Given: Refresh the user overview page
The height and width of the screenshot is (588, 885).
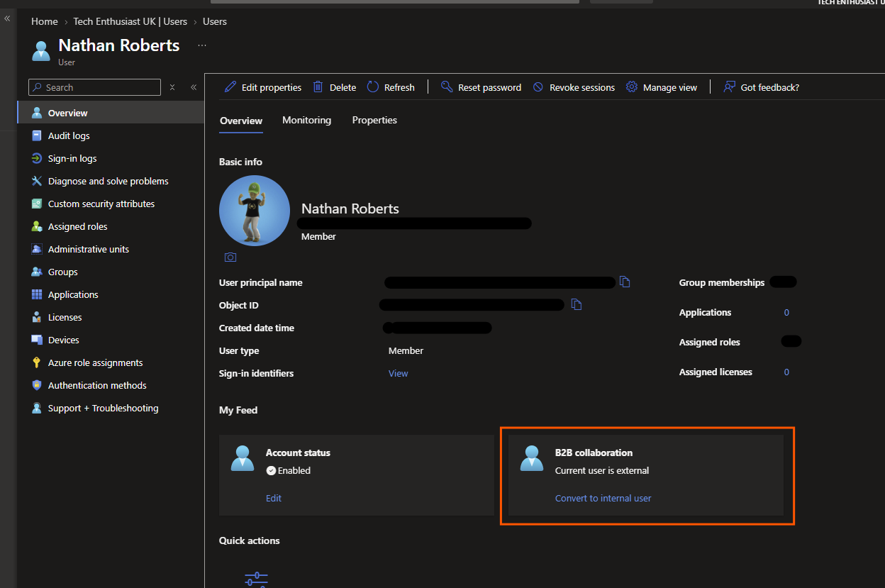Looking at the screenshot, I should (x=391, y=87).
